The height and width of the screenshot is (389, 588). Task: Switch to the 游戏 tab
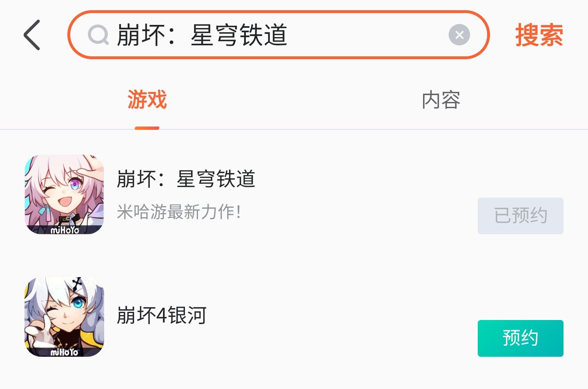click(147, 100)
